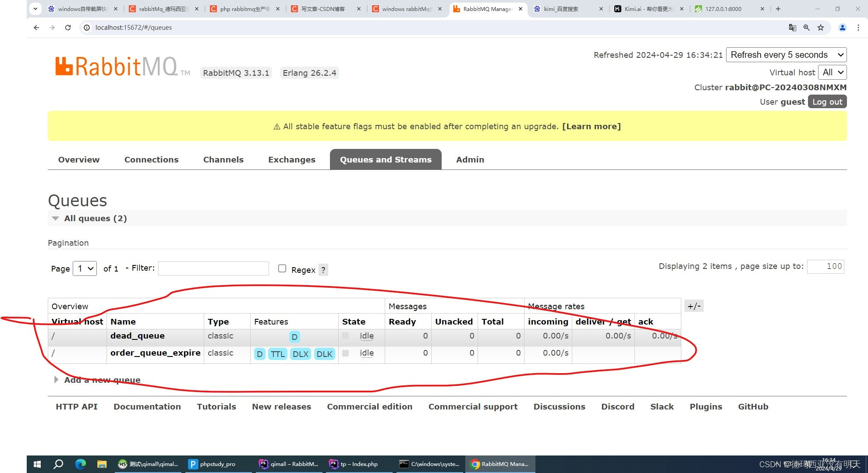Click browser reload page icon
The image size is (868, 473).
[68, 28]
